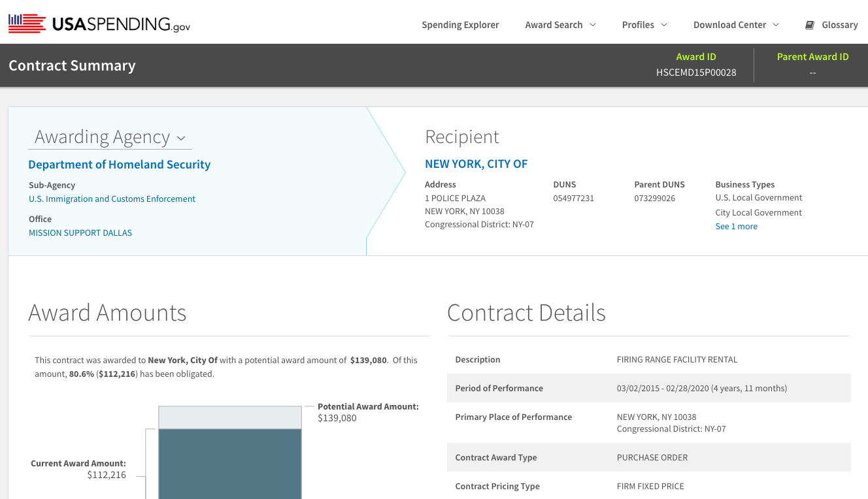868x499 pixels.
Task: Expand the Profiles chevron arrow
Action: click(x=664, y=25)
